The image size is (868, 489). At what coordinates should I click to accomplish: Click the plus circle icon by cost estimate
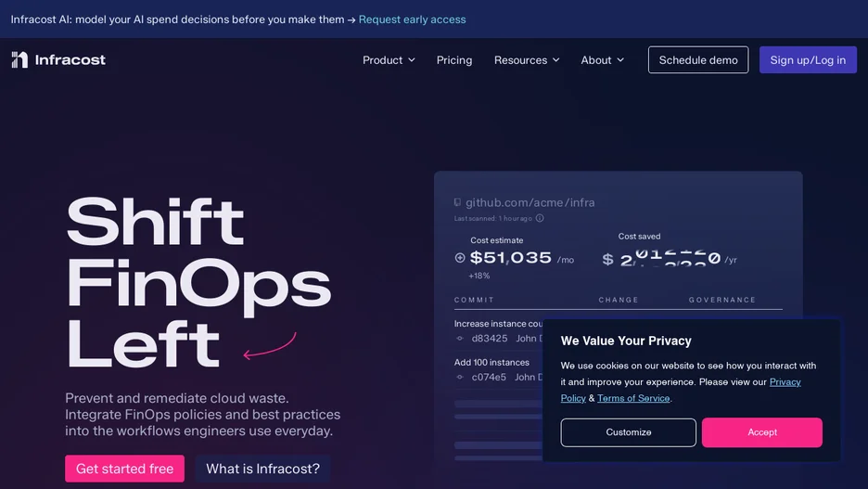(x=459, y=258)
